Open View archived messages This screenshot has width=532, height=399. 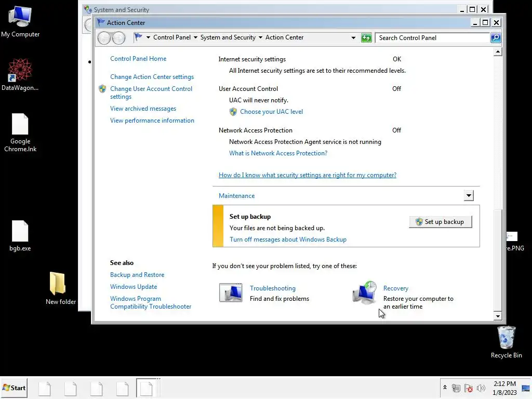(143, 109)
